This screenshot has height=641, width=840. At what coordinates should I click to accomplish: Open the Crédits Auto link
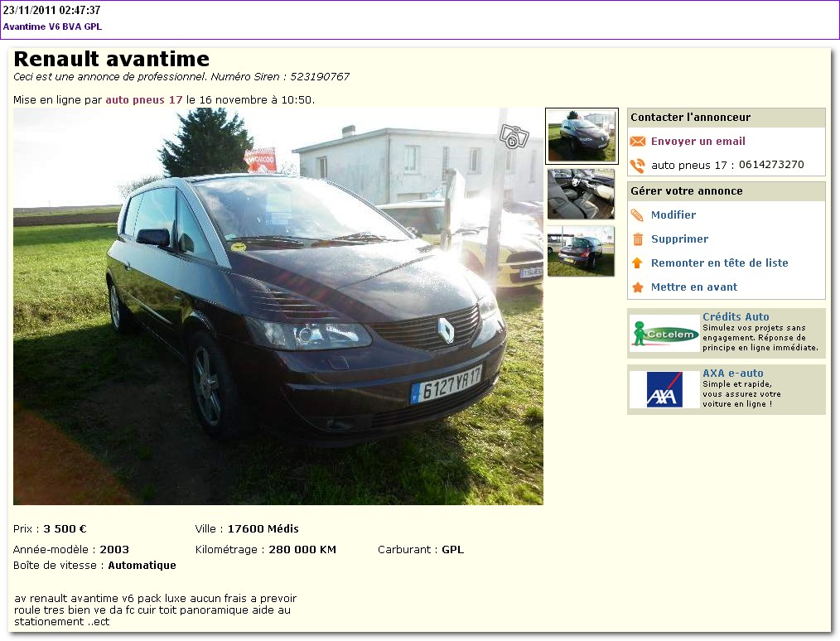coord(735,317)
